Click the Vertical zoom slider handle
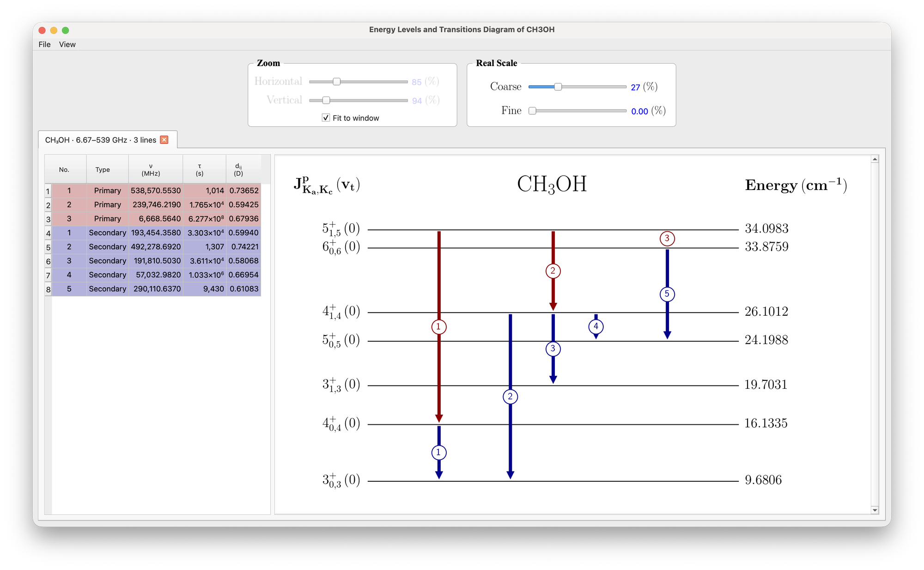The image size is (924, 570). pos(326,100)
